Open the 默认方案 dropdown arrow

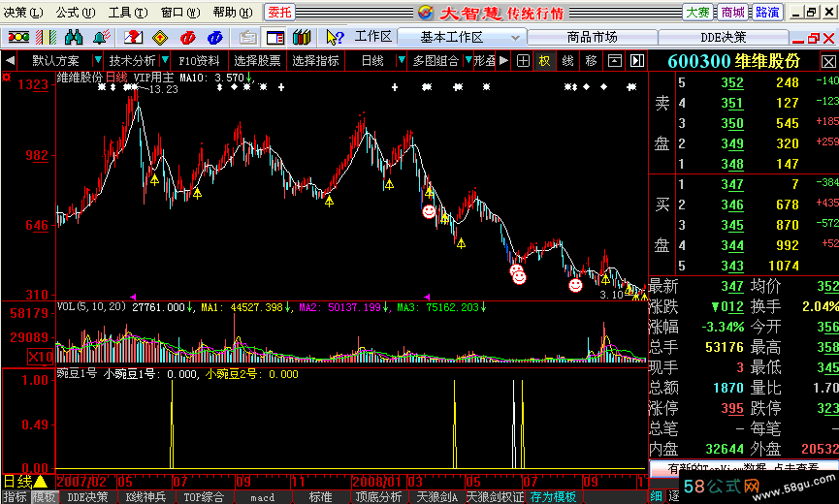pyautogui.click(x=97, y=60)
